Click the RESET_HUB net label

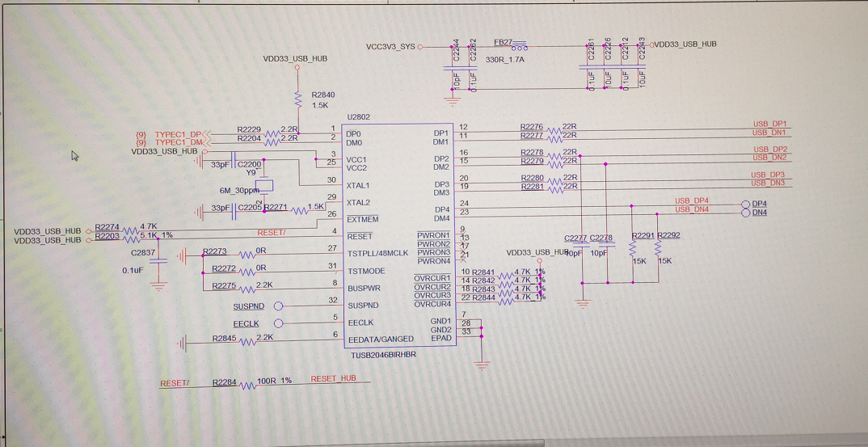[333, 379]
